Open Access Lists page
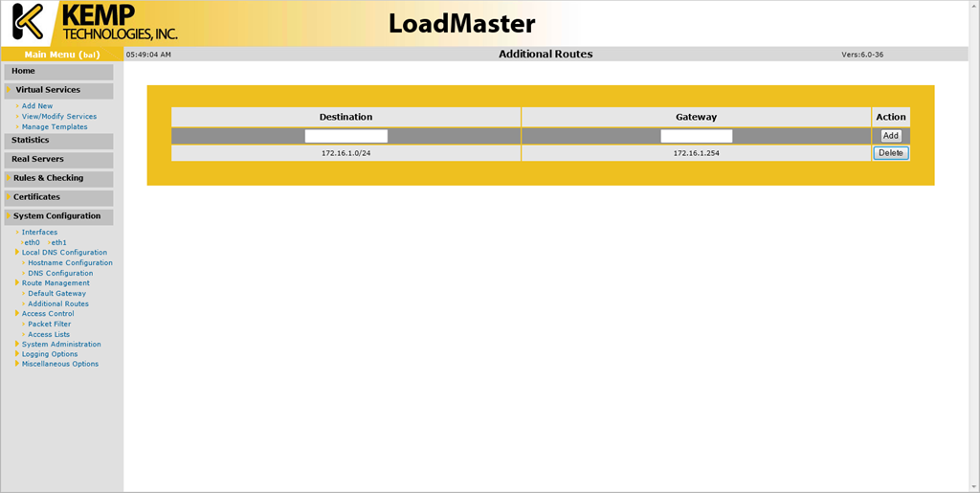 [49, 334]
